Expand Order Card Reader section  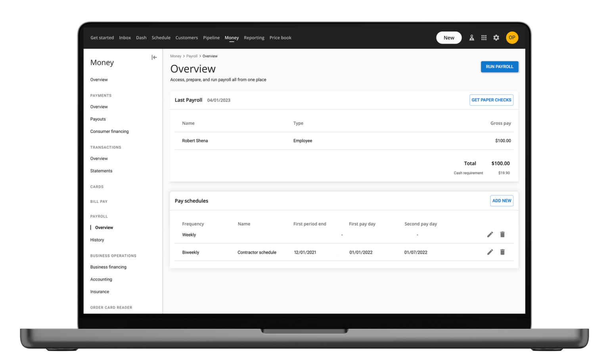(x=111, y=307)
